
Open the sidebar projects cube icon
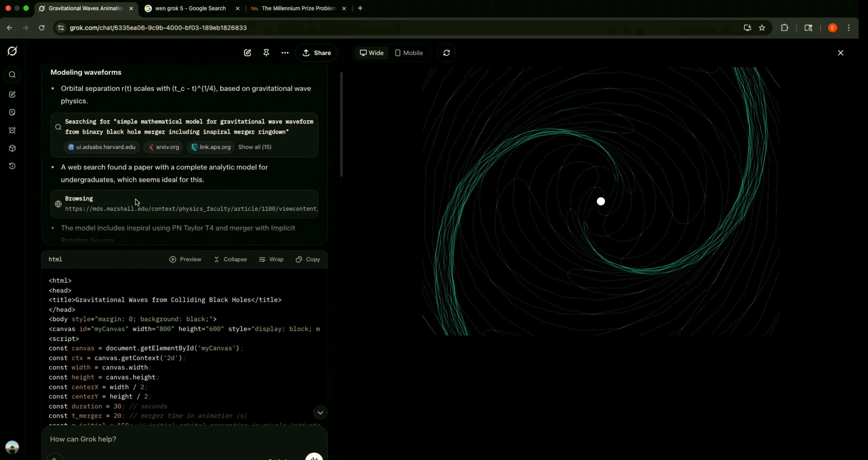point(12,148)
